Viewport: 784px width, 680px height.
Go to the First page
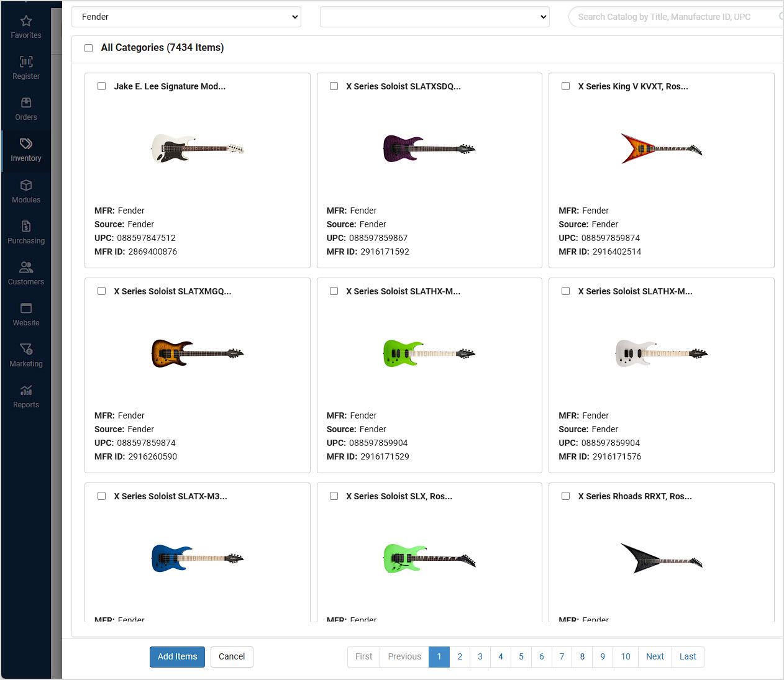point(364,657)
